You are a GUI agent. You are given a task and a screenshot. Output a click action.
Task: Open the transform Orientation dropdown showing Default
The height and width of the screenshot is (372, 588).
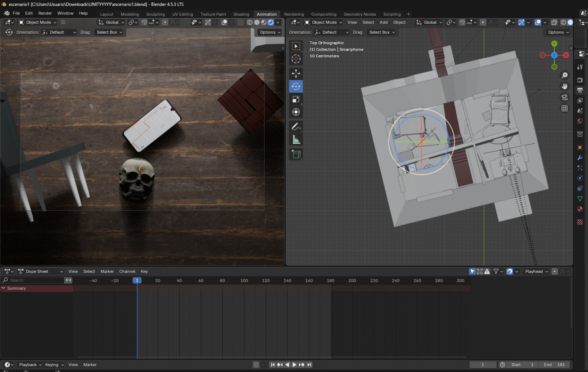coord(59,32)
